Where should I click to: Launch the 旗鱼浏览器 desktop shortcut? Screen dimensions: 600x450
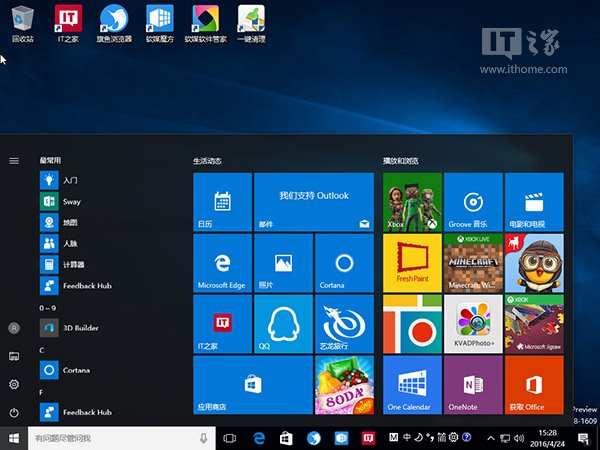pyautogui.click(x=114, y=23)
